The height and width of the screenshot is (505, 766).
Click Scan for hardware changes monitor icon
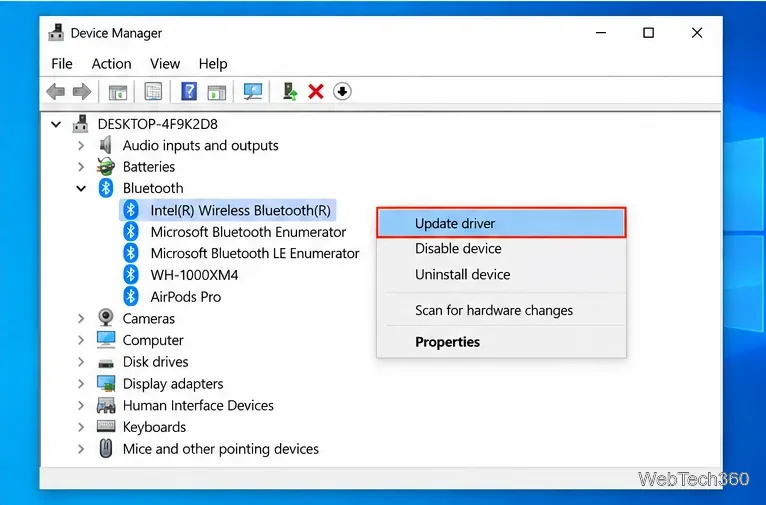click(x=253, y=91)
